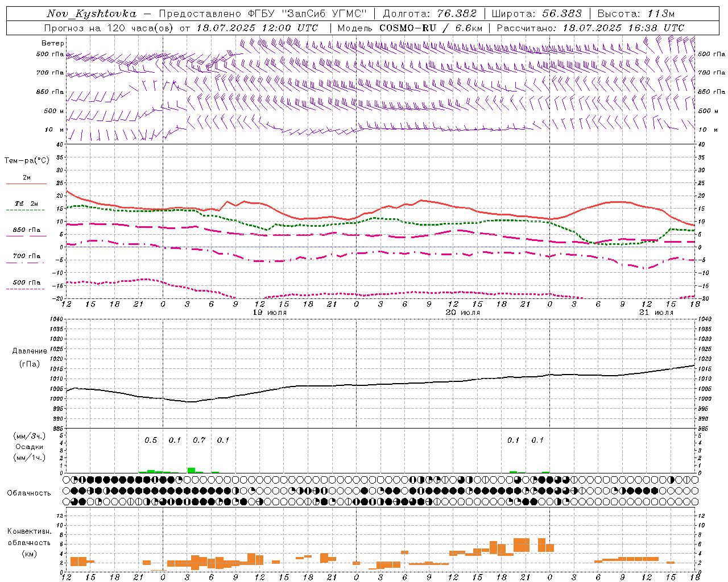This screenshot has height=582, width=728.
Task: Click the 'Конвективн.' convective cloud label
Action: [x=30, y=531]
